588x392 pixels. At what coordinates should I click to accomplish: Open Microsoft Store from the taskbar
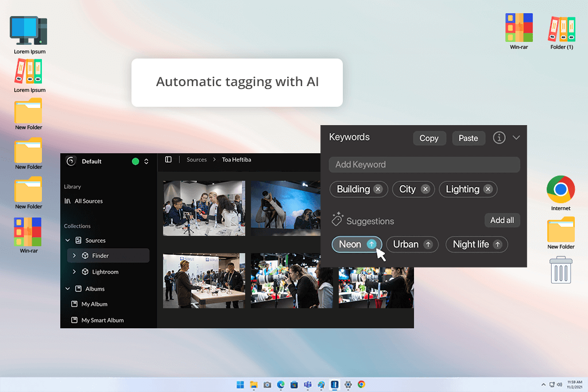[x=295, y=385]
